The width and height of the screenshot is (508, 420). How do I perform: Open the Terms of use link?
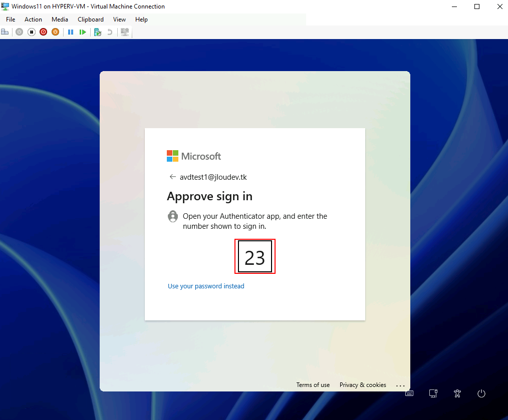pos(313,384)
